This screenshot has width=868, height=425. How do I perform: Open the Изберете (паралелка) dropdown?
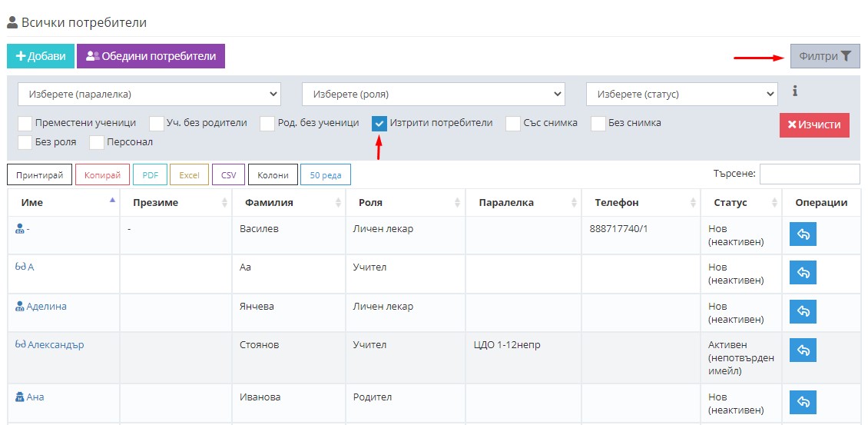pos(149,95)
